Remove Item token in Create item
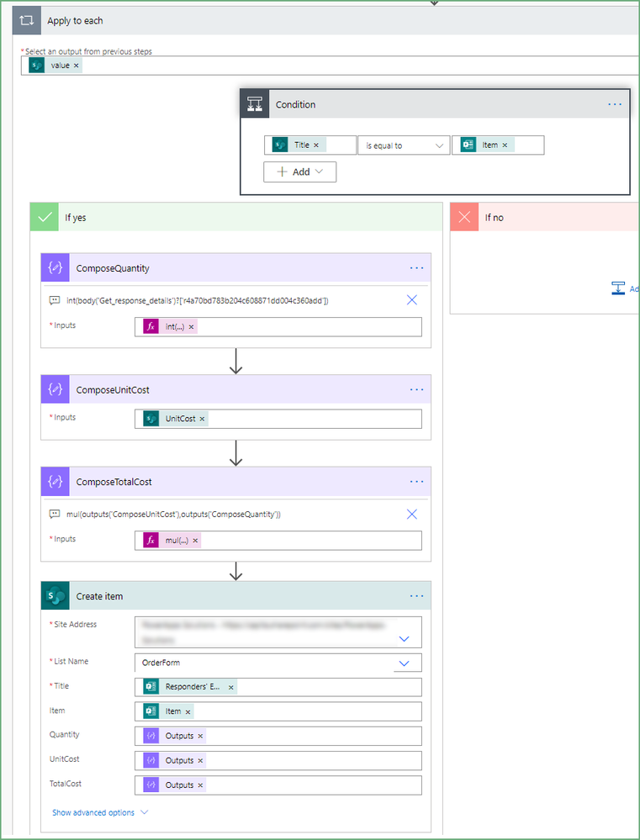The height and width of the screenshot is (840, 640). pos(188,712)
